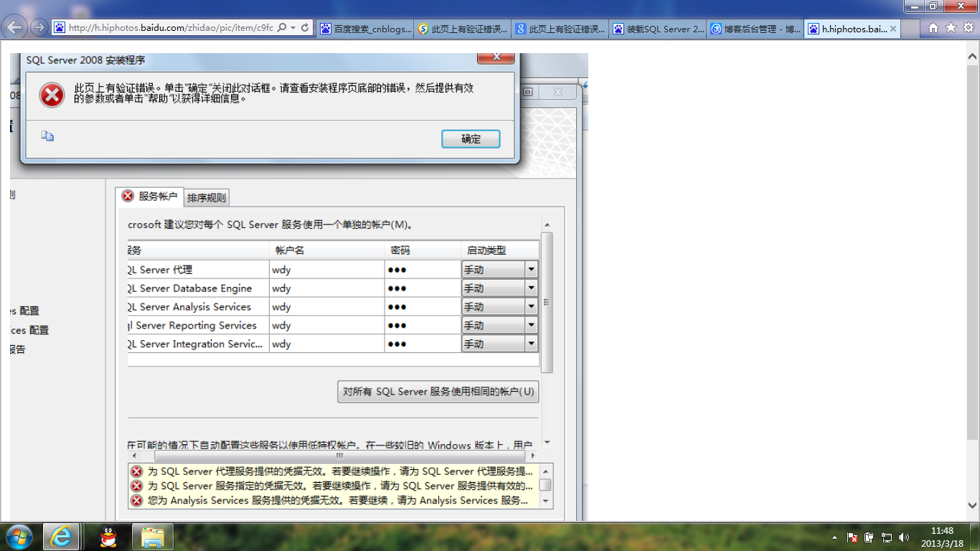Switch to second 此页上有验证错误 tab

(x=463, y=29)
